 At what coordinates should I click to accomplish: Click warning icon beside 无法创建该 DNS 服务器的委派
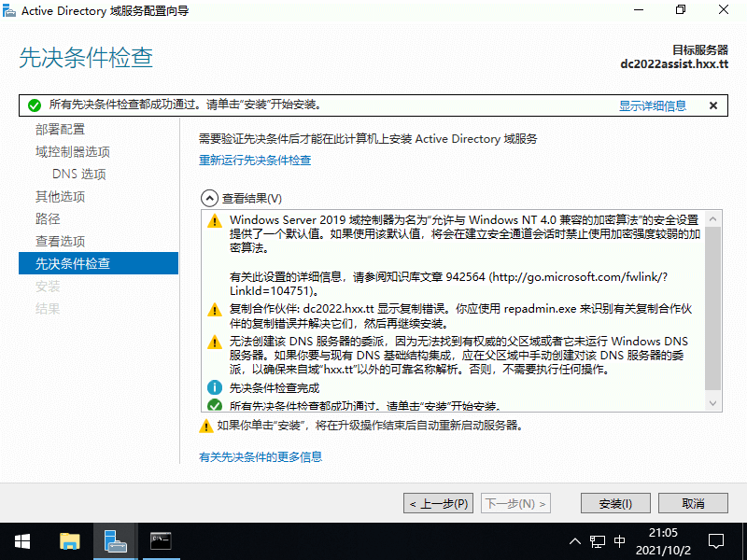click(x=215, y=342)
